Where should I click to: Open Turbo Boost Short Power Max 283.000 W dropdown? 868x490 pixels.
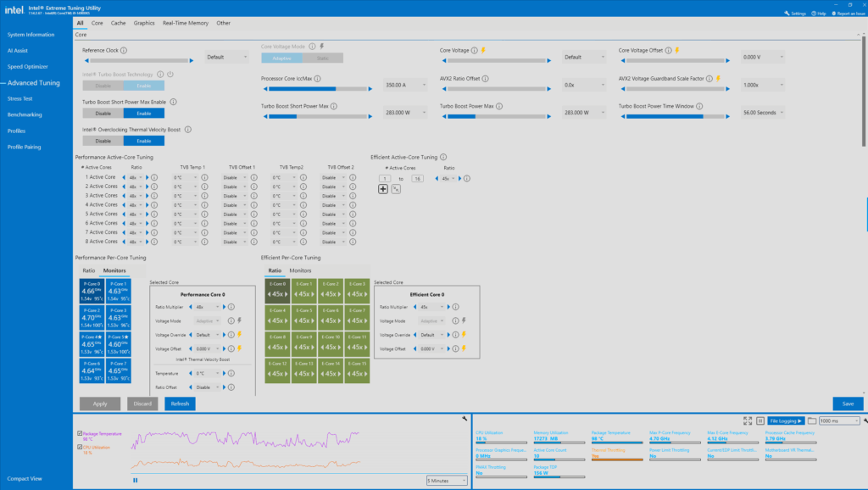[x=406, y=113]
